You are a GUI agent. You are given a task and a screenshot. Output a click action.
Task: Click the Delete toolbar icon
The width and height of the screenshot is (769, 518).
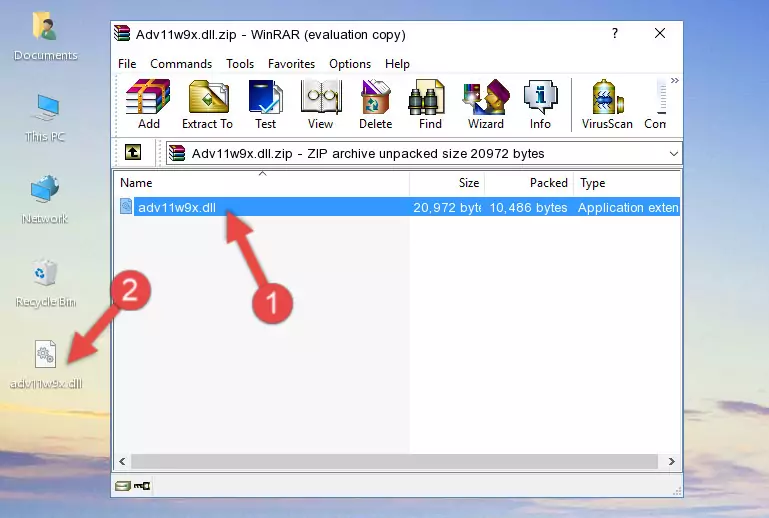pyautogui.click(x=375, y=104)
